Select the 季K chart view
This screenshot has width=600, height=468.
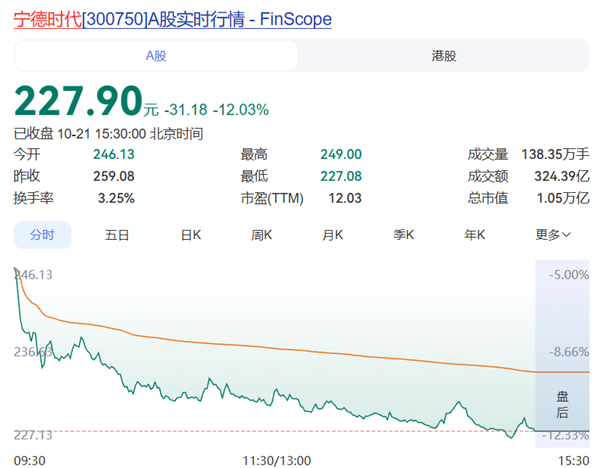(404, 235)
